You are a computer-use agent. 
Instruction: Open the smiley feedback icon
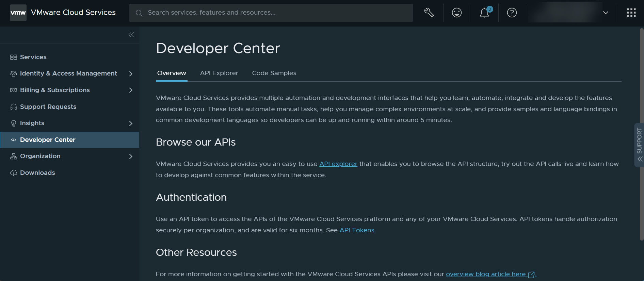pyautogui.click(x=456, y=13)
